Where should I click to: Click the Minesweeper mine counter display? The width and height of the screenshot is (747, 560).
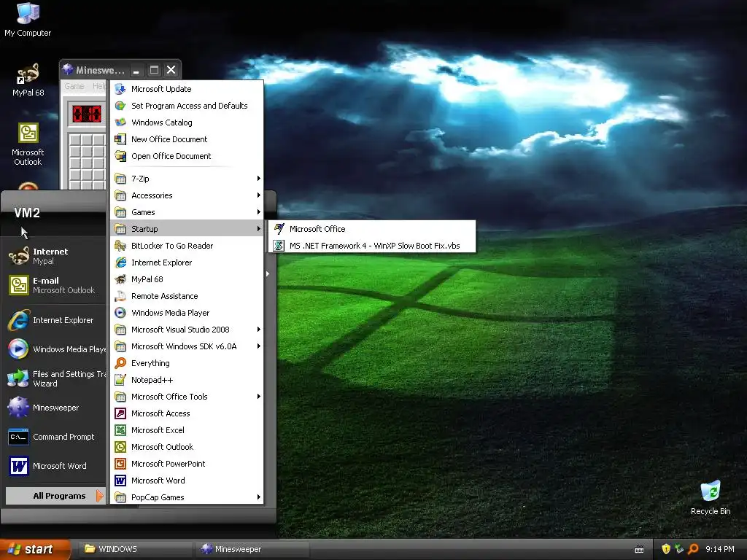[x=87, y=114]
